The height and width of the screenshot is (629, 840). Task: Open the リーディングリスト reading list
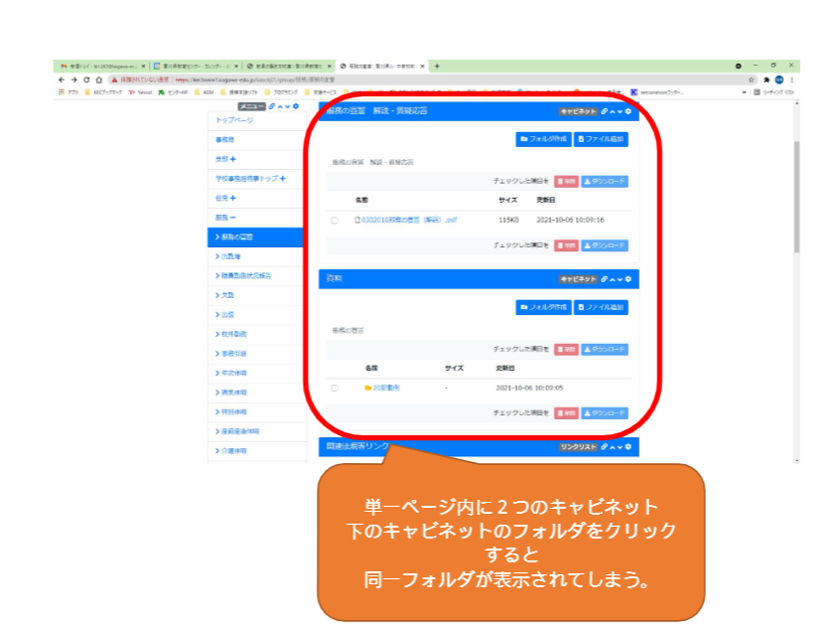coord(774,92)
